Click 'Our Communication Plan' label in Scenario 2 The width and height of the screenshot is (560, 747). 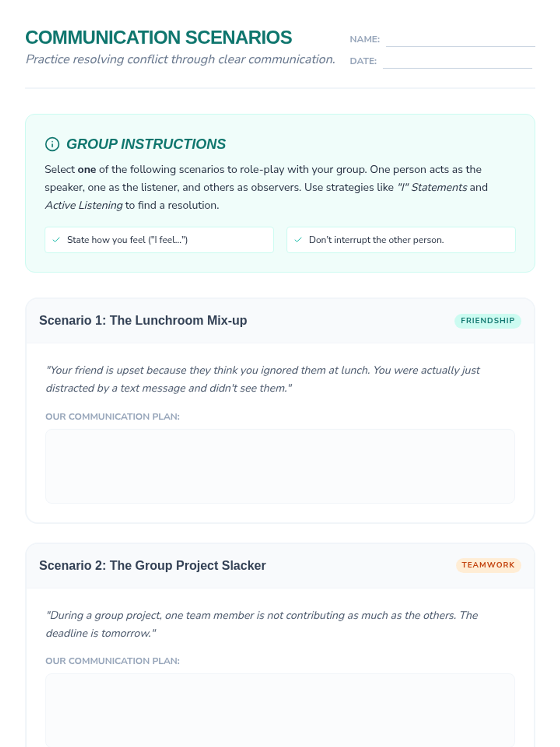pos(112,661)
